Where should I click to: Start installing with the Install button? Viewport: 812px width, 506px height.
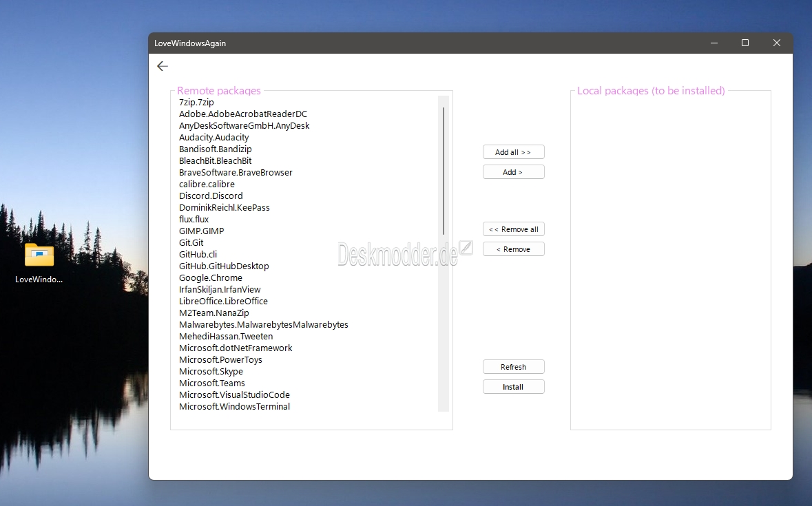pos(513,387)
